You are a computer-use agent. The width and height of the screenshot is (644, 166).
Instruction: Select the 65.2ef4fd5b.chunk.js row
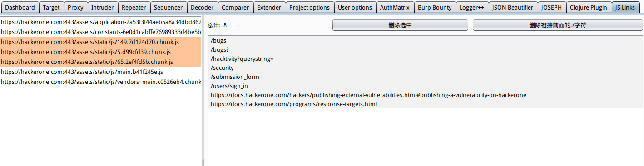pyautogui.click(x=100, y=62)
